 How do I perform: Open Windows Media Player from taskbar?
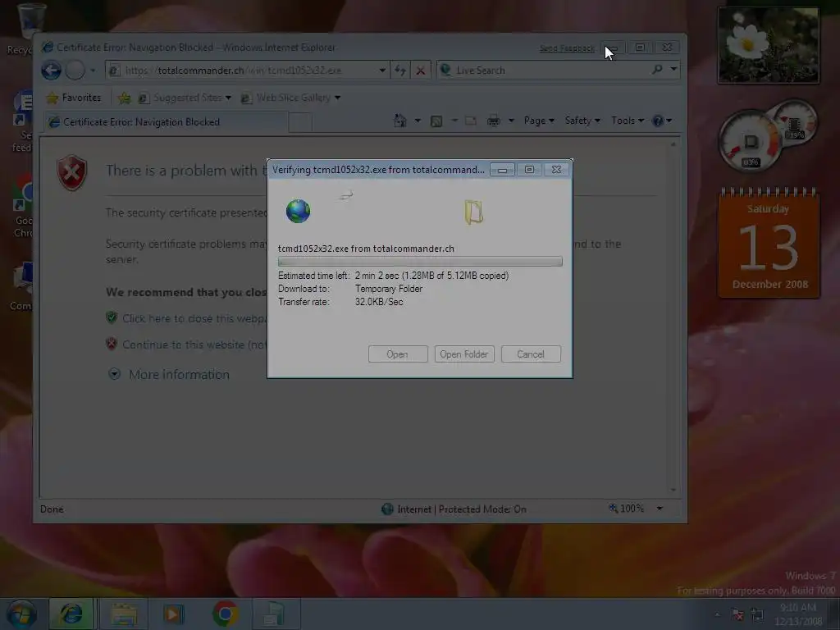174,614
